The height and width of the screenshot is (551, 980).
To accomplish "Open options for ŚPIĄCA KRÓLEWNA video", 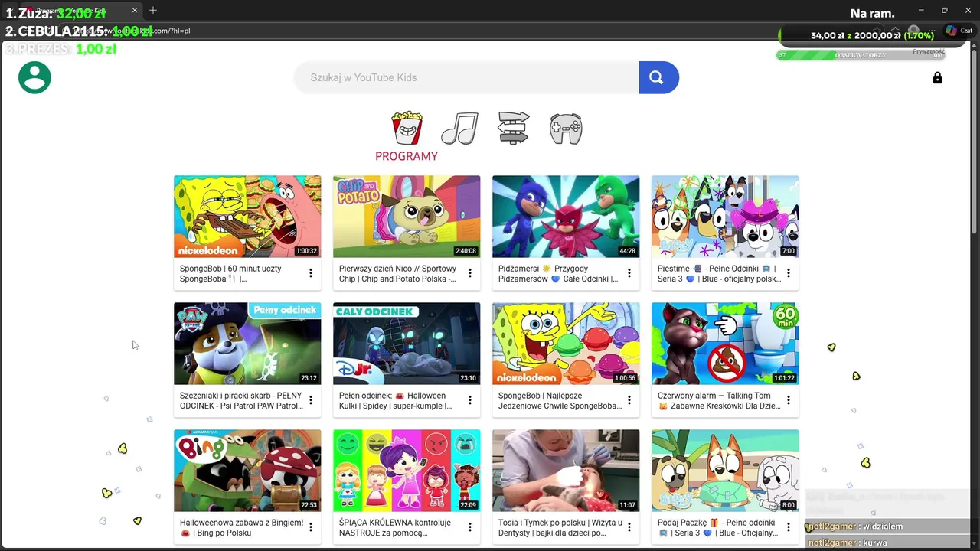I will [470, 527].
